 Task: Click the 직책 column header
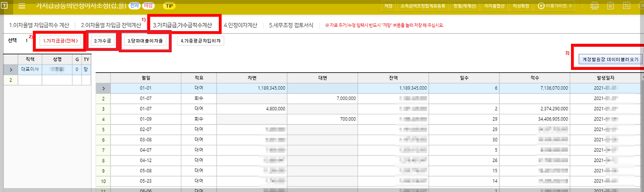(x=30, y=59)
